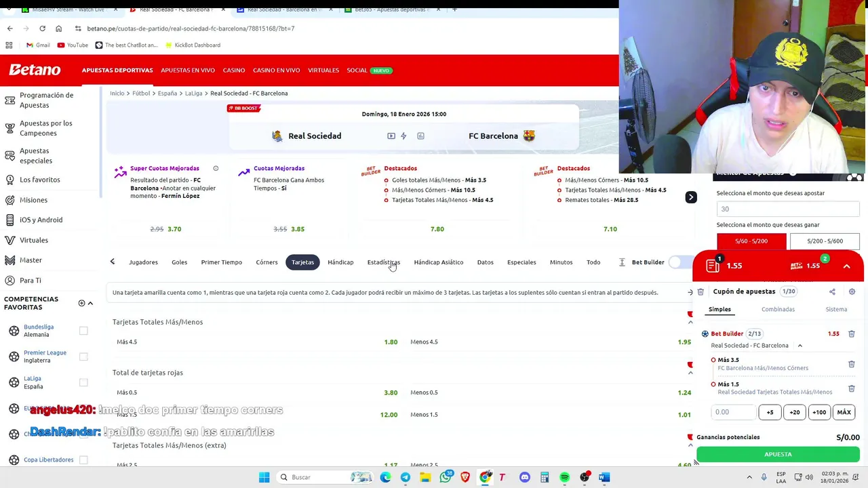868x488 pixels.
Task: Go to browser home page icon
Action: tap(58, 28)
